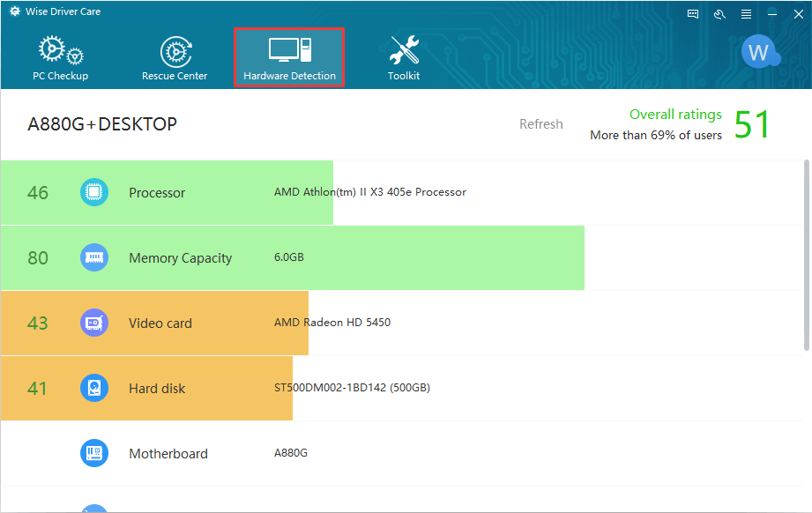Screen dimensions: 812x513
Task: Click the Hard disk score 41
Action: coord(37,388)
